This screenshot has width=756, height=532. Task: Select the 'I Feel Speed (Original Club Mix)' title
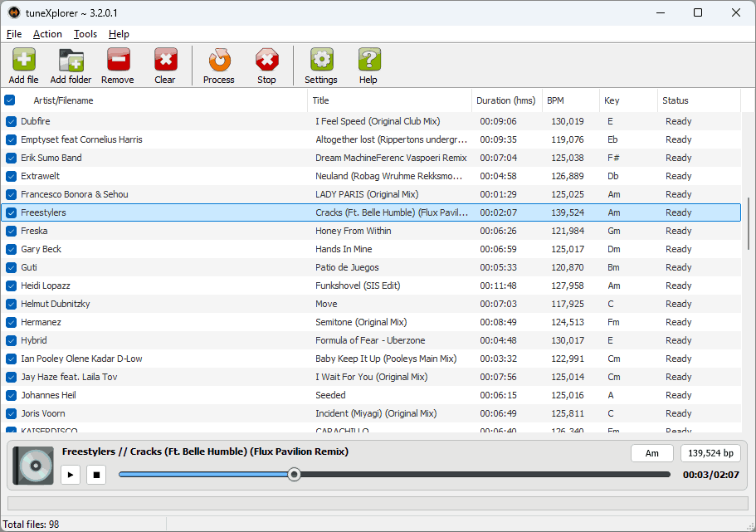[378, 121]
